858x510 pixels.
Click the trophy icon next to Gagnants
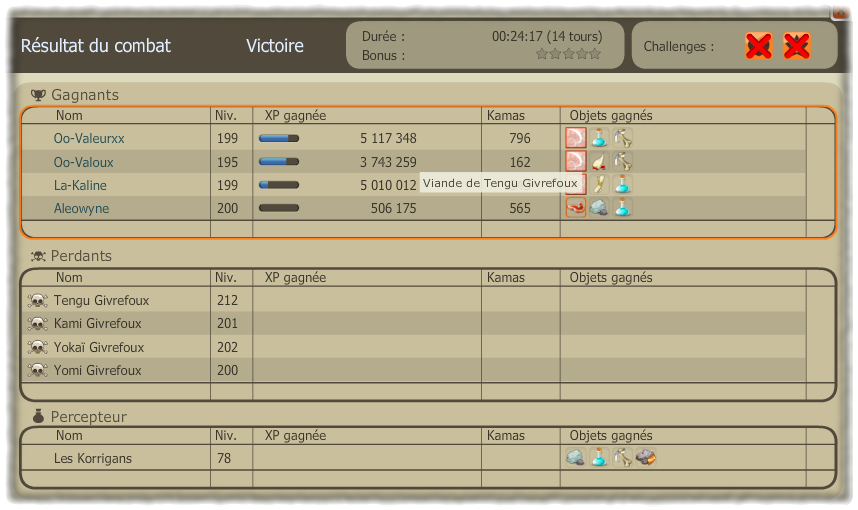(x=38, y=95)
